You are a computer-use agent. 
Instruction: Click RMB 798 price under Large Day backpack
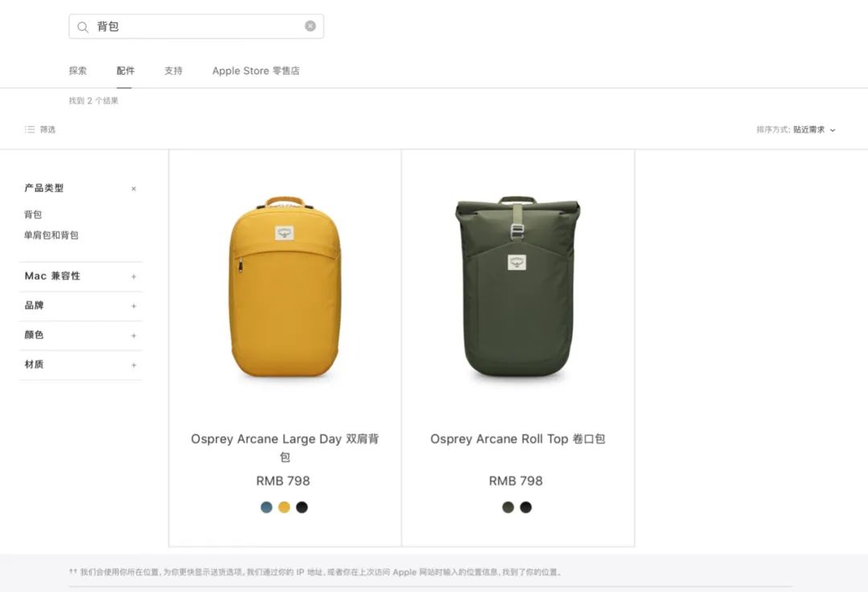point(283,481)
